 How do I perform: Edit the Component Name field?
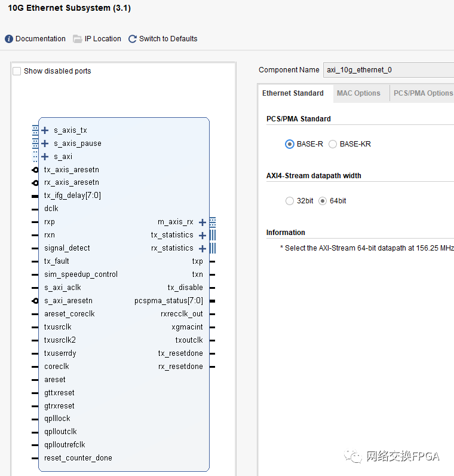[x=388, y=70]
